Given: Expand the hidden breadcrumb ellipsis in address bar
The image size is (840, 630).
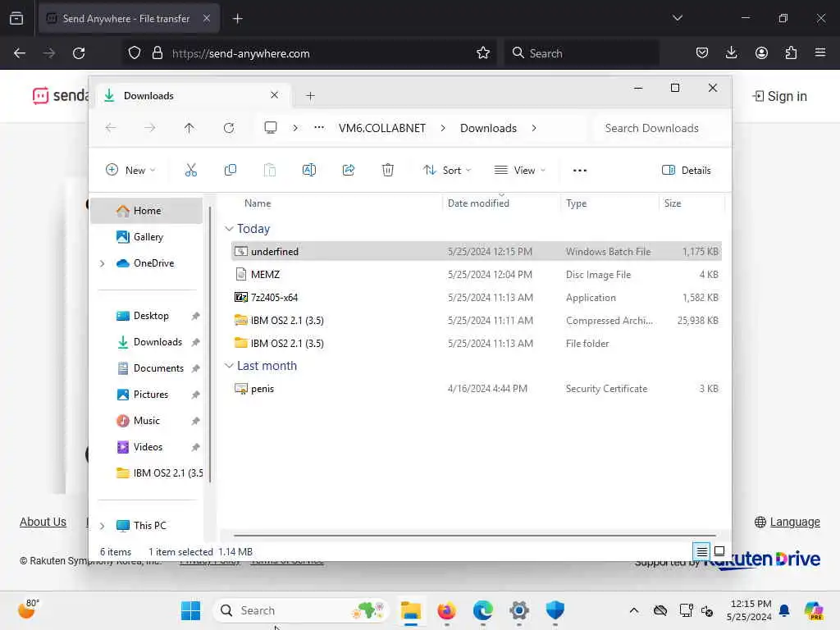Looking at the screenshot, I should coord(319,127).
